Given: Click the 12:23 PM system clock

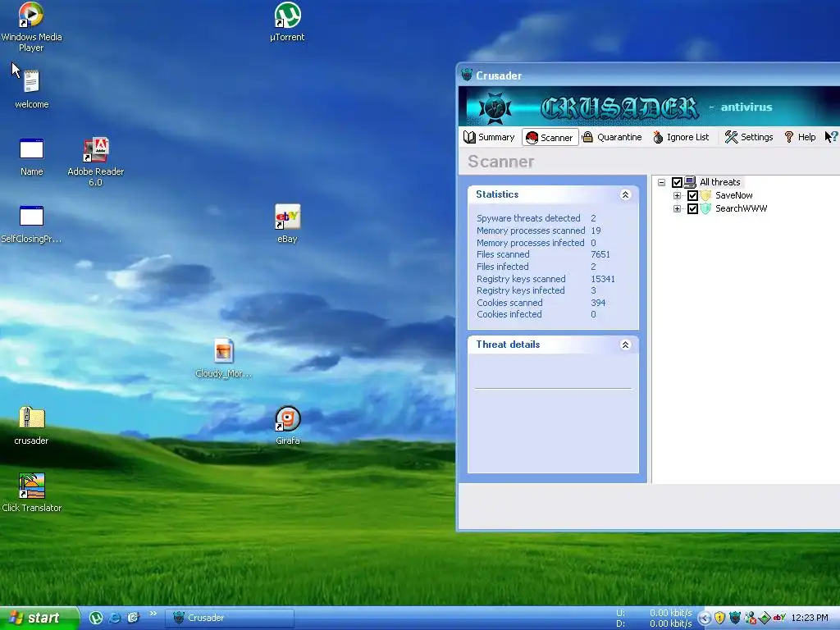Looking at the screenshot, I should (810, 618).
